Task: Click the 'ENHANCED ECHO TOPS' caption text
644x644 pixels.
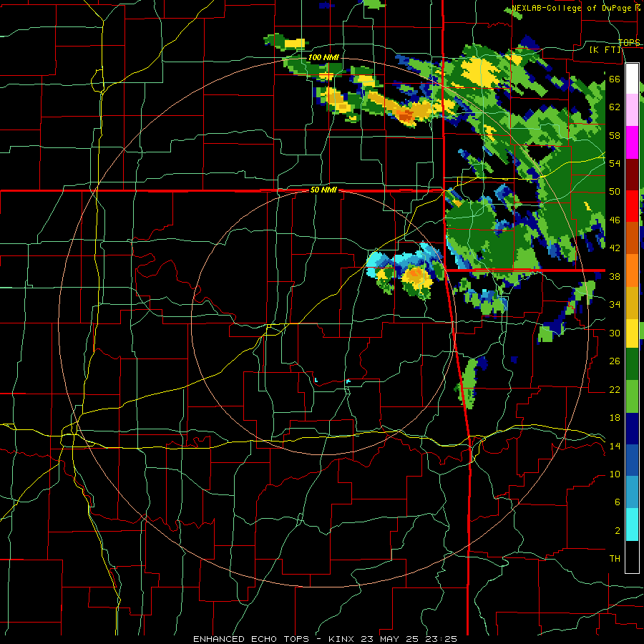Action: tap(251, 639)
